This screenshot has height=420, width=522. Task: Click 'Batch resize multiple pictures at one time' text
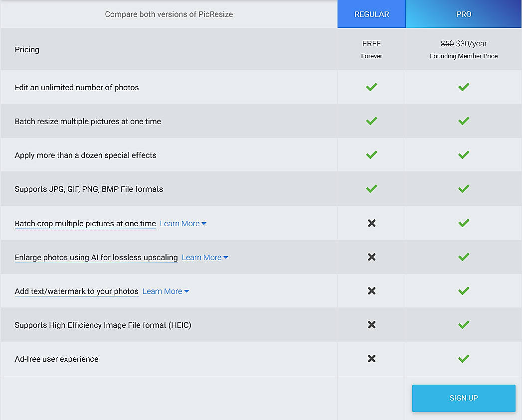point(88,122)
